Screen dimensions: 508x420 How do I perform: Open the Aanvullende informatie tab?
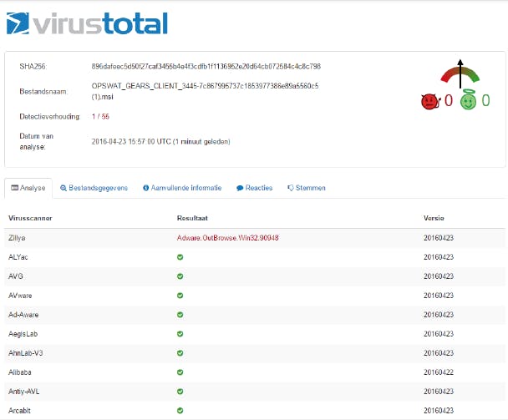click(x=182, y=188)
